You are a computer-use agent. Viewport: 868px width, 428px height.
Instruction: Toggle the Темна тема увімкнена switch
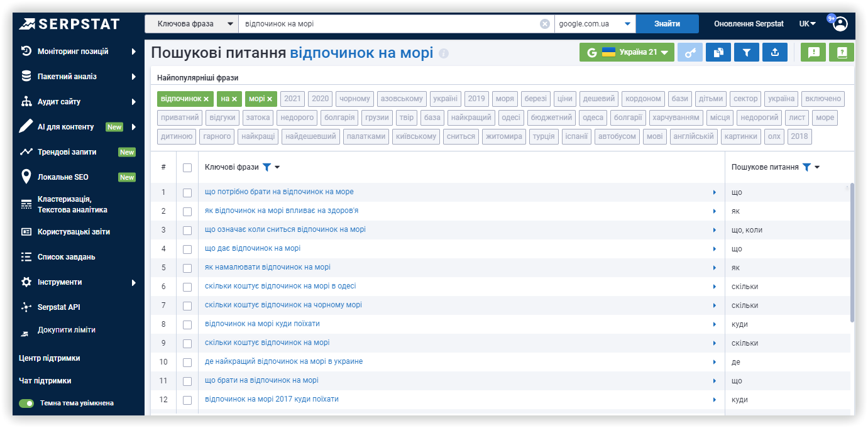[26, 403]
